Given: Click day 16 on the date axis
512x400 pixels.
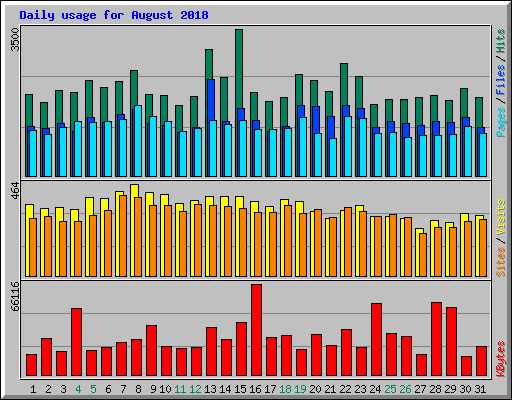Looking at the screenshot, I should pos(255,389).
